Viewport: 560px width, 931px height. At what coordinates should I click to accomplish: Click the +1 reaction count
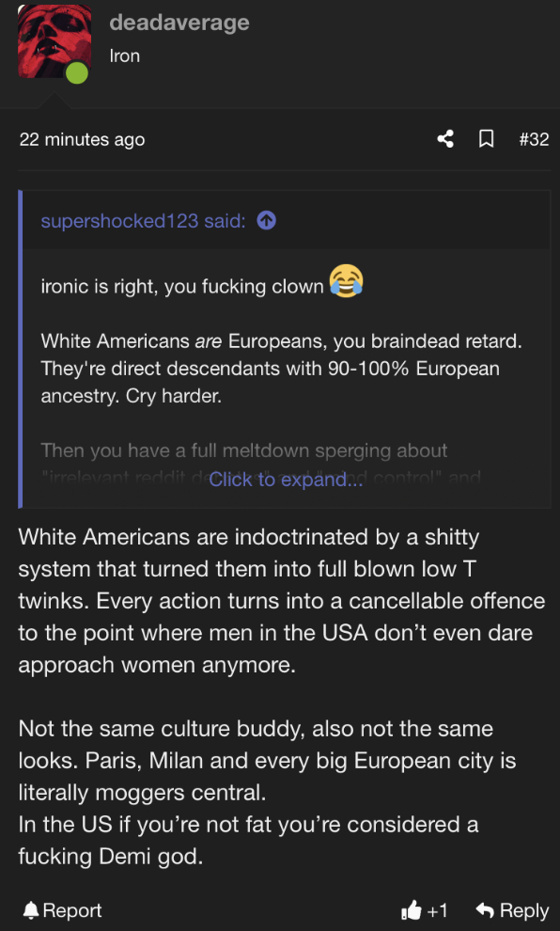click(437, 910)
